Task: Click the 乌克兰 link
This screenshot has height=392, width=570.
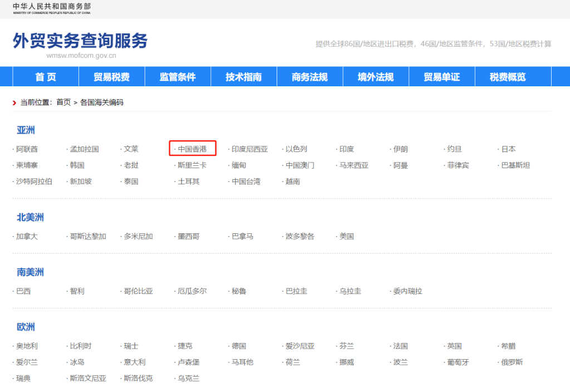Action: (x=189, y=379)
